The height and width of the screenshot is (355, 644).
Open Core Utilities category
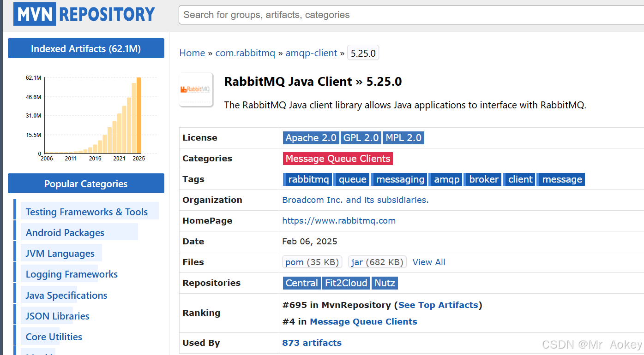tap(54, 337)
